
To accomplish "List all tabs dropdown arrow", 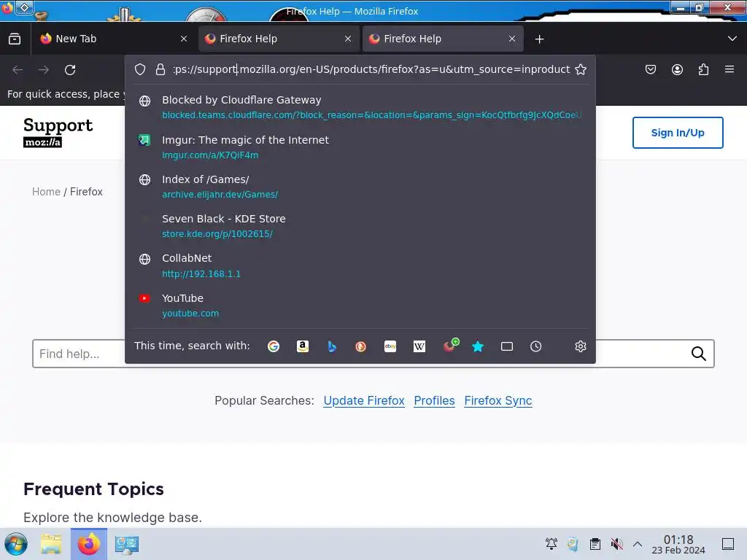I will 732,39.
